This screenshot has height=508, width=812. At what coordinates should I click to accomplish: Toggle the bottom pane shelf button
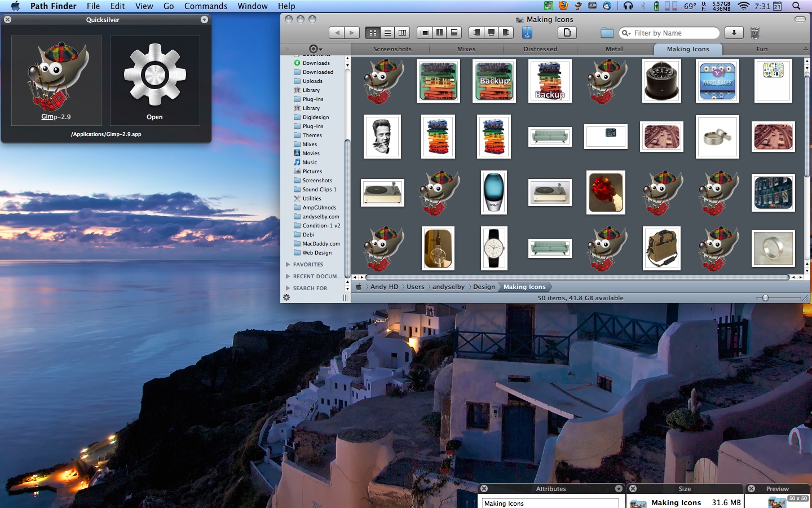point(491,33)
